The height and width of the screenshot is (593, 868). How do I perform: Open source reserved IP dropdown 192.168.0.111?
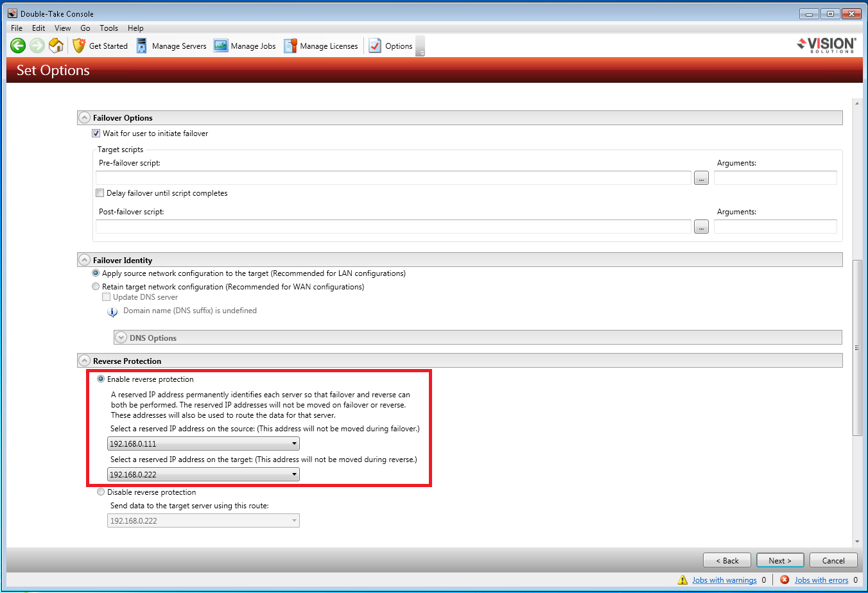pyautogui.click(x=203, y=443)
